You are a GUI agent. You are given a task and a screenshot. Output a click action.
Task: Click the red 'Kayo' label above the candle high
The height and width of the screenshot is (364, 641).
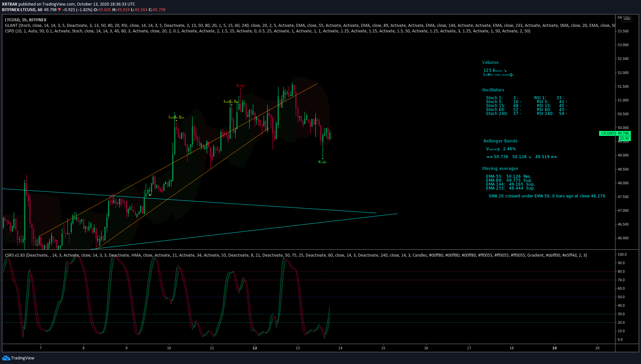click(241, 86)
